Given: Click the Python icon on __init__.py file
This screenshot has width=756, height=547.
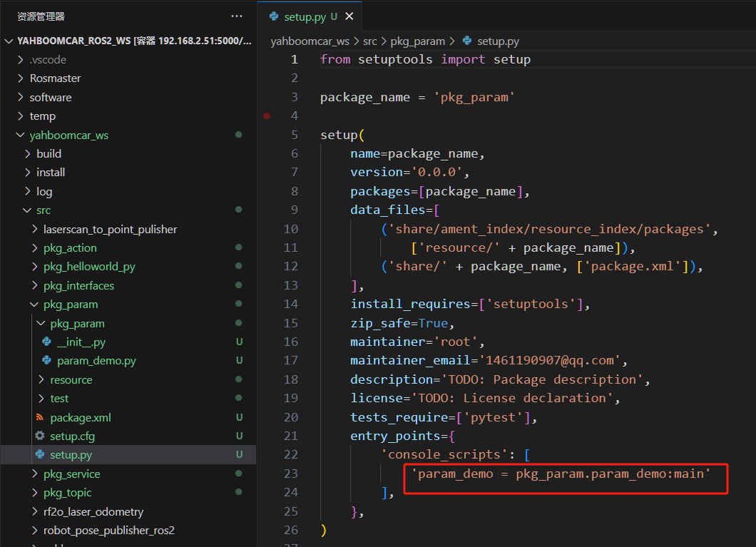Looking at the screenshot, I should (47, 342).
